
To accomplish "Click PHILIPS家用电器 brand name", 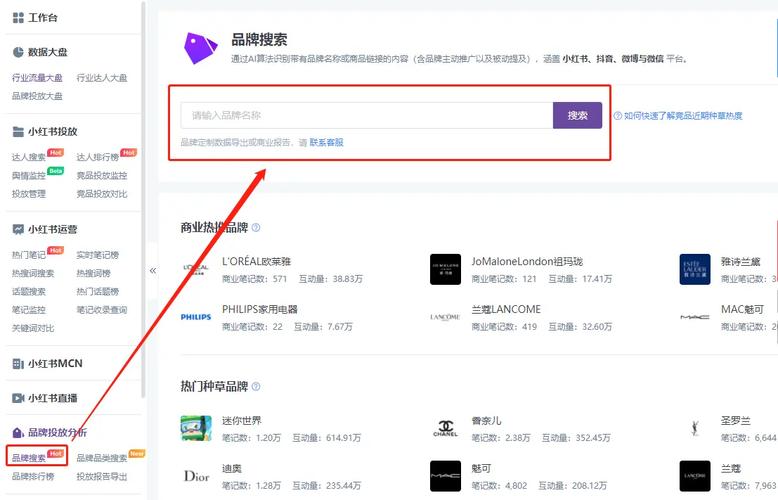I will [259, 310].
